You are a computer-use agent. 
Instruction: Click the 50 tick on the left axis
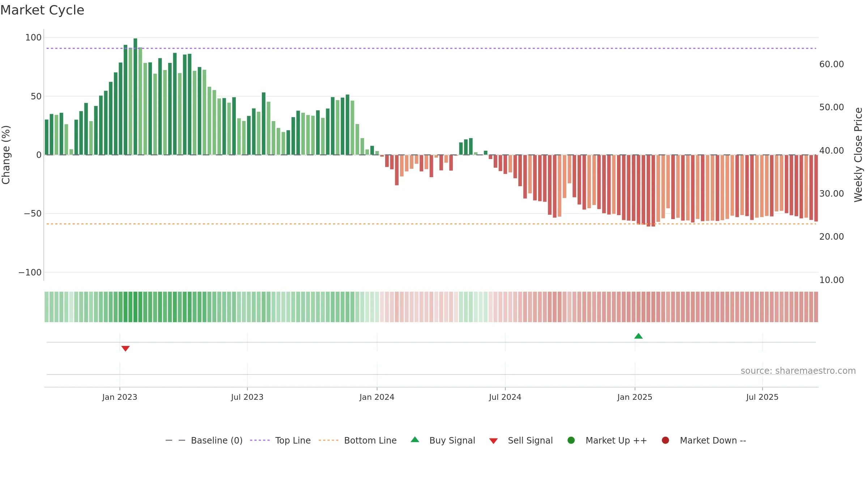[36, 97]
